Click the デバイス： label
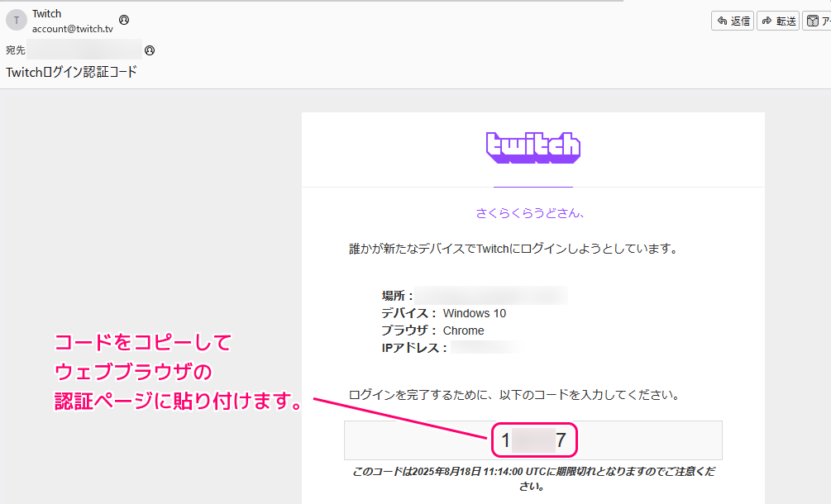This screenshot has height=504, width=831. pyautogui.click(x=409, y=313)
